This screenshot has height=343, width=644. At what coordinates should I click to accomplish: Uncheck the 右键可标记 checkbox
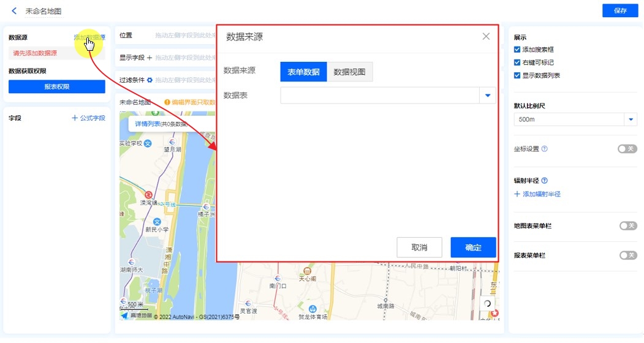pos(518,62)
